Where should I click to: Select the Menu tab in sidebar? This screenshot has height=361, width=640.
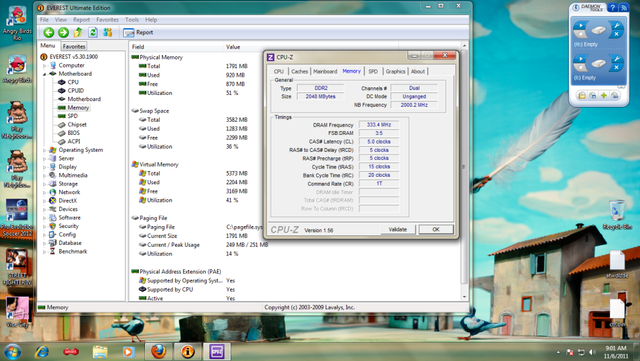48,46
